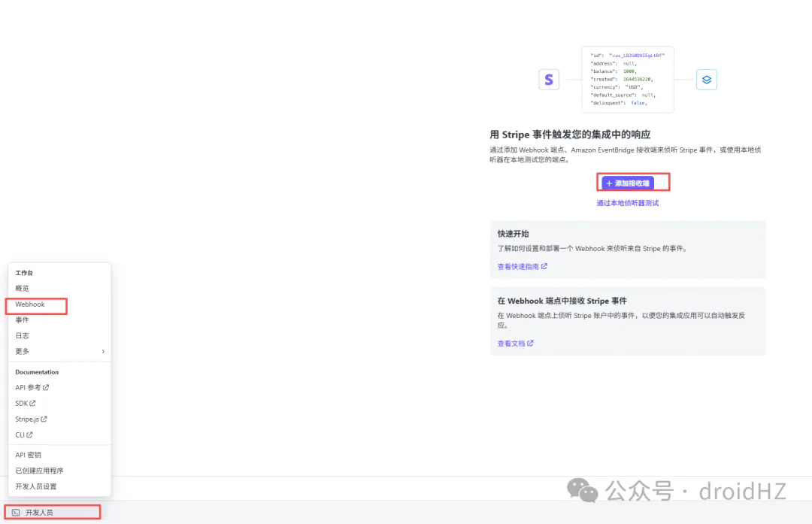Click external-link icon next to CLI
The height and width of the screenshot is (524, 812).
point(30,435)
